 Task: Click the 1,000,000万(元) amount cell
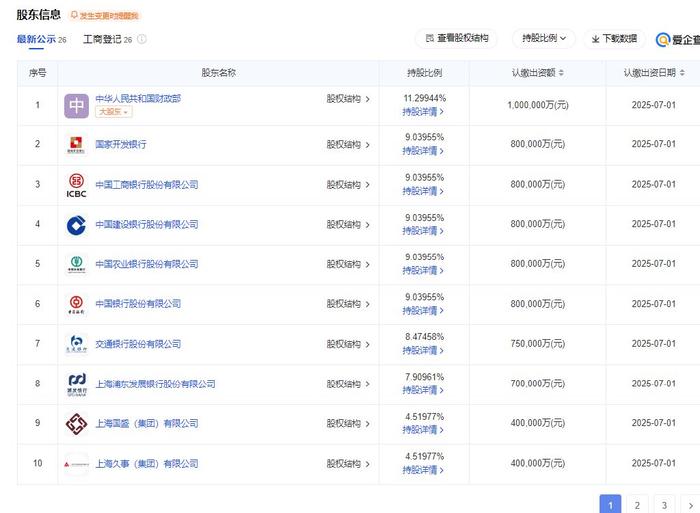pos(538,105)
